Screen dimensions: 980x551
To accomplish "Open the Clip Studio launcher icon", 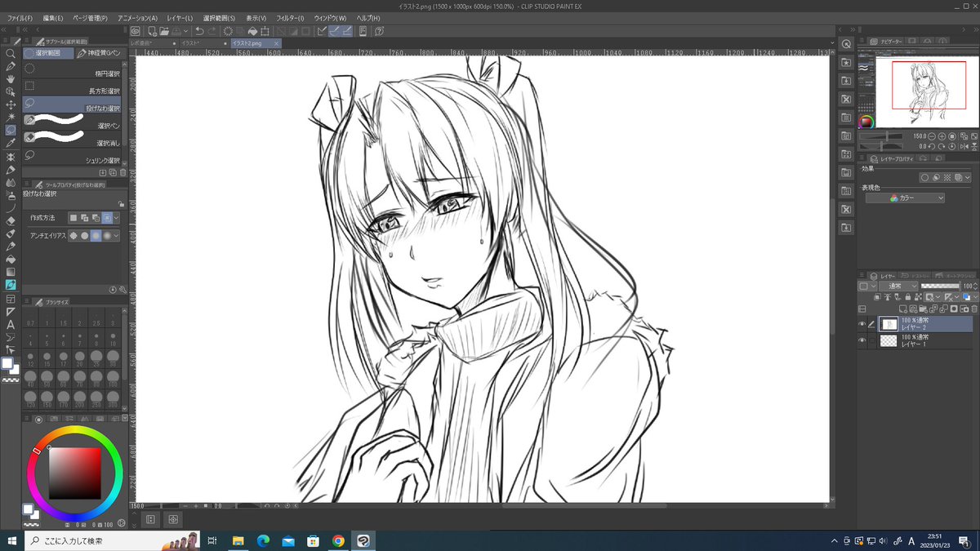I will (135, 31).
